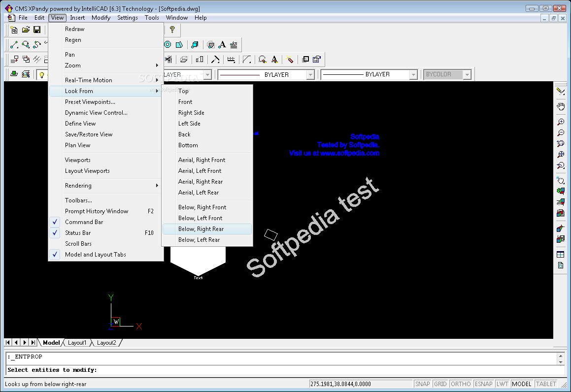Click the New drawing icon
The image size is (571, 392).
[14, 30]
